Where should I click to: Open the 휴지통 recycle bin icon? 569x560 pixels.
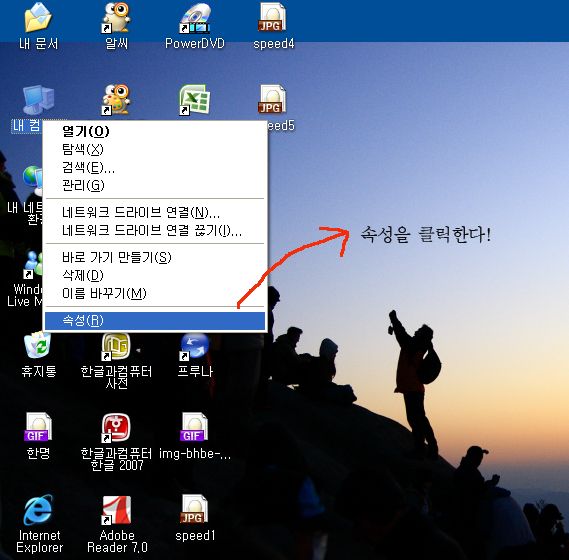click(x=38, y=346)
